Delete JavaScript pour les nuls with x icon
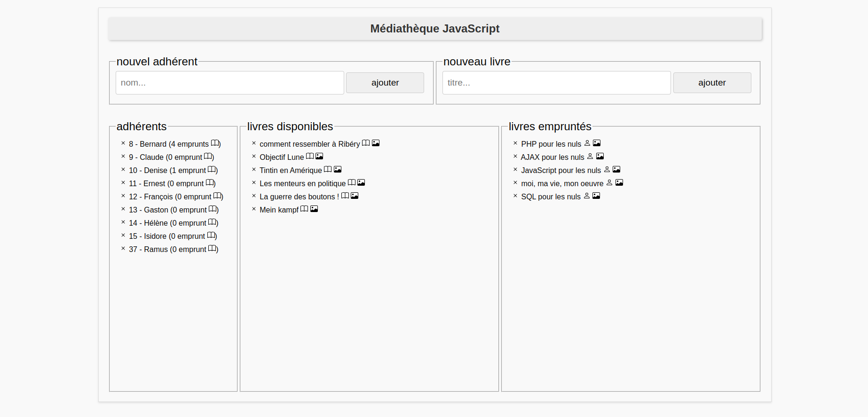This screenshot has height=417, width=868. [x=515, y=170]
